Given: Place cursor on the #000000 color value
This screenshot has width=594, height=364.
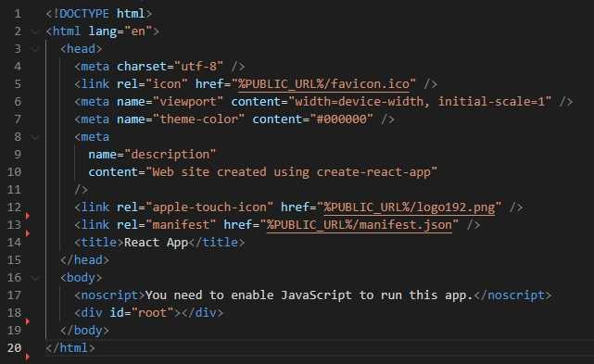Looking at the screenshot, I should tap(342, 119).
